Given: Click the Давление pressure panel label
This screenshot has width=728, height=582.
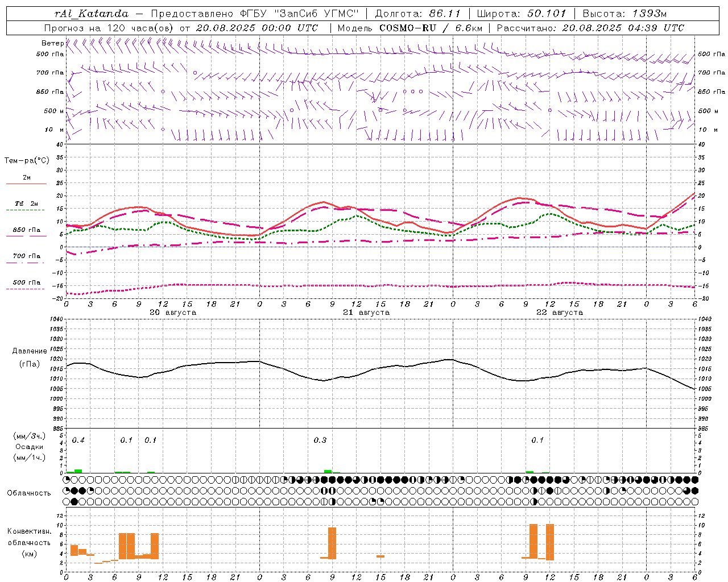Looking at the screenshot, I should click(30, 351).
